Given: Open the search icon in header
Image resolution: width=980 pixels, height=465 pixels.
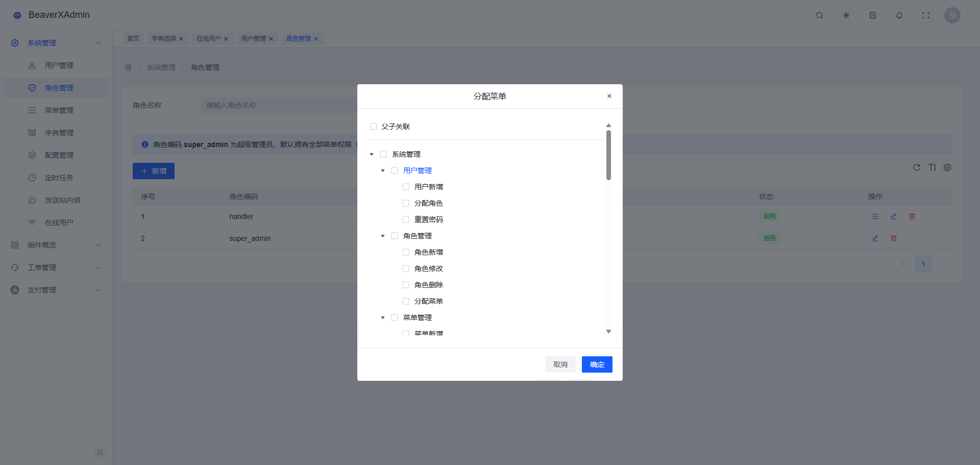Looking at the screenshot, I should [x=820, y=15].
